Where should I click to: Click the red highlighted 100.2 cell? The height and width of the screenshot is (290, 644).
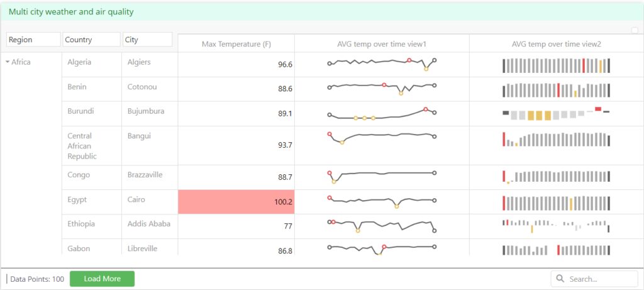click(236, 202)
